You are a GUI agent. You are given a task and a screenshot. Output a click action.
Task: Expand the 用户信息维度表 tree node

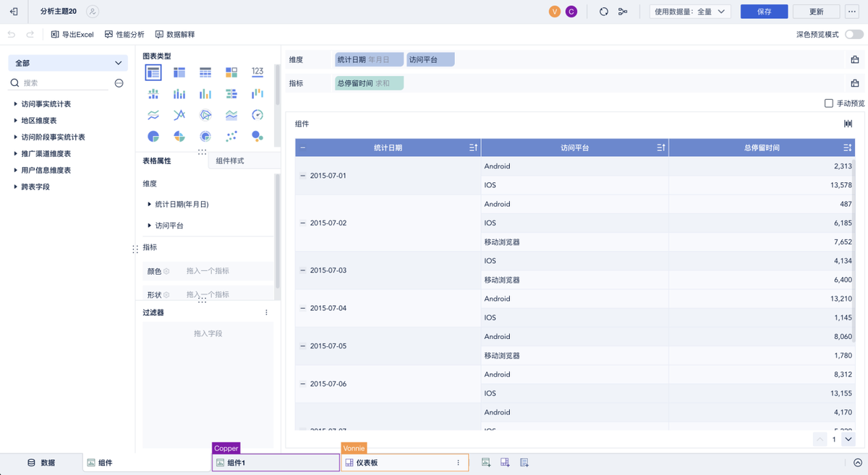16,170
